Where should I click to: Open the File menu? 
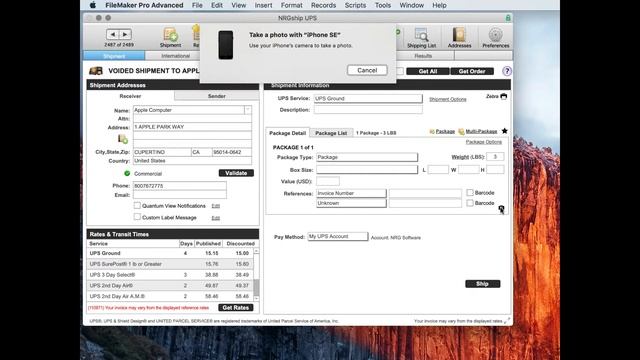point(197,5)
